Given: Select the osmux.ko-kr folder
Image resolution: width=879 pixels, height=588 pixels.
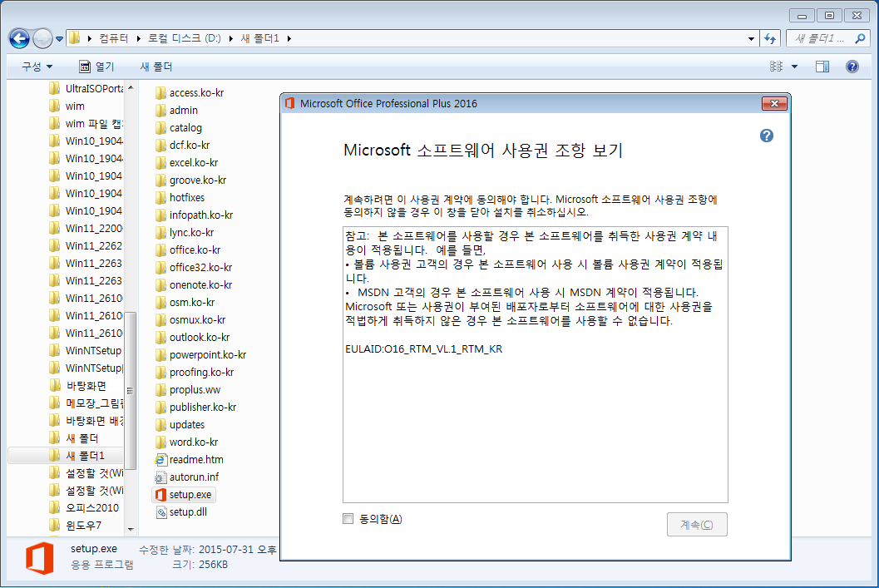Looking at the screenshot, I should click(x=190, y=319).
